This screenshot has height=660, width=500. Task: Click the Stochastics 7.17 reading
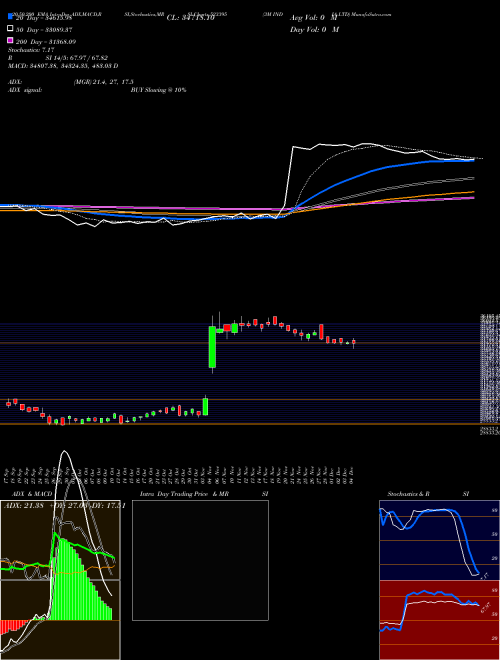point(29,50)
